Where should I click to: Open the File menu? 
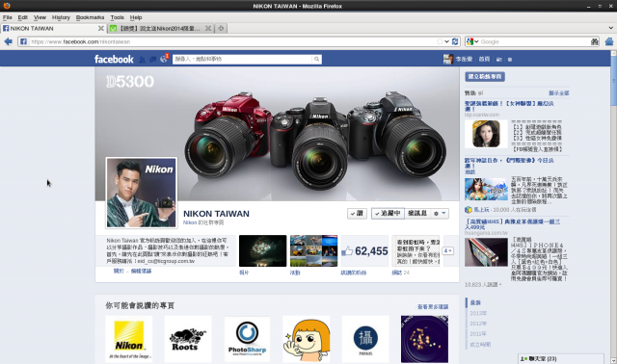coord(7,17)
